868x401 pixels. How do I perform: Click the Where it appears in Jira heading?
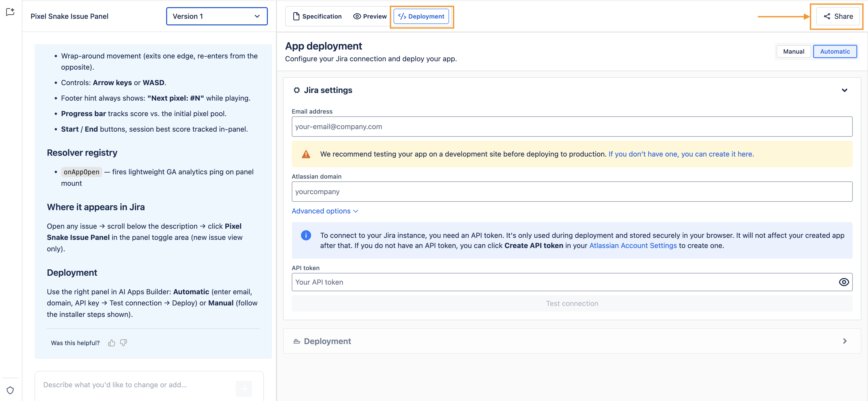pyautogui.click(x=96, y=207)
